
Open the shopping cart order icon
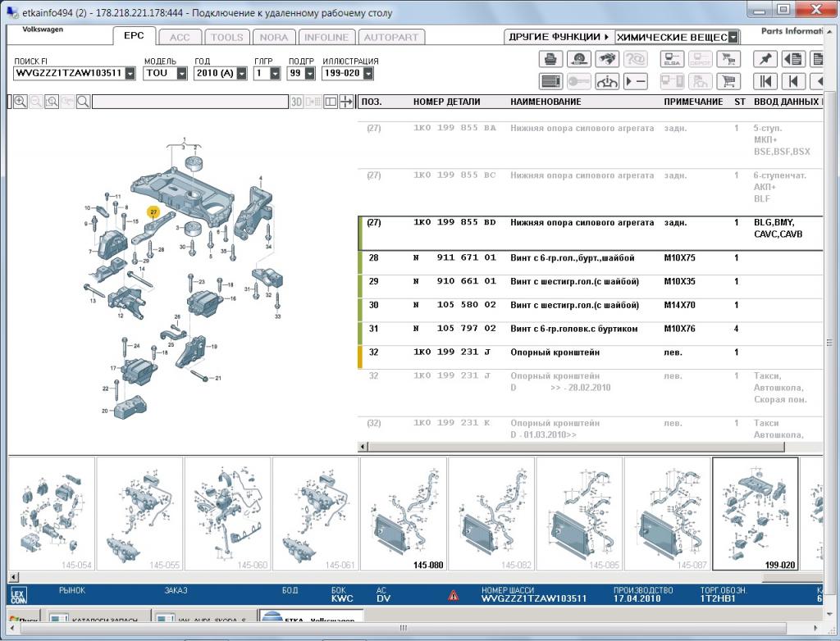(x=728, y=81)
